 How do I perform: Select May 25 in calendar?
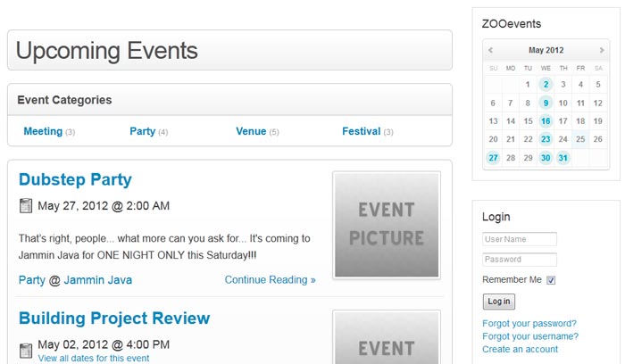(x=580, y=139)
